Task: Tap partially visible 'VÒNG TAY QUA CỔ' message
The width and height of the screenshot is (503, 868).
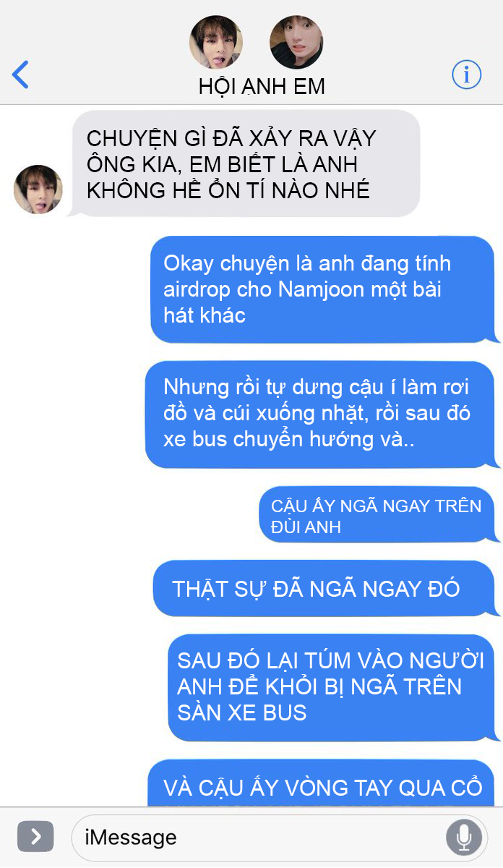Action: (x=322, y=783)
